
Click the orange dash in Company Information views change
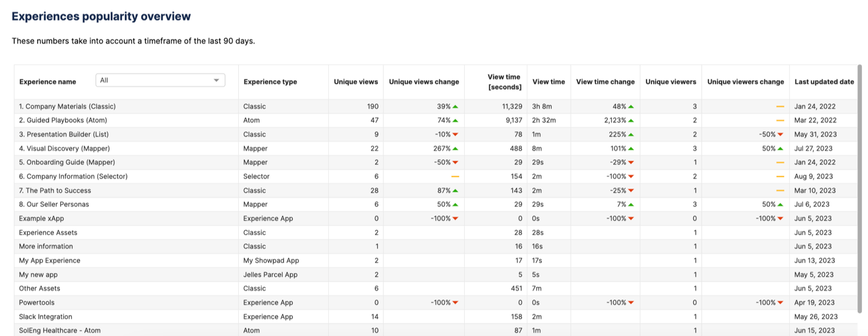(x=456, y=176)
